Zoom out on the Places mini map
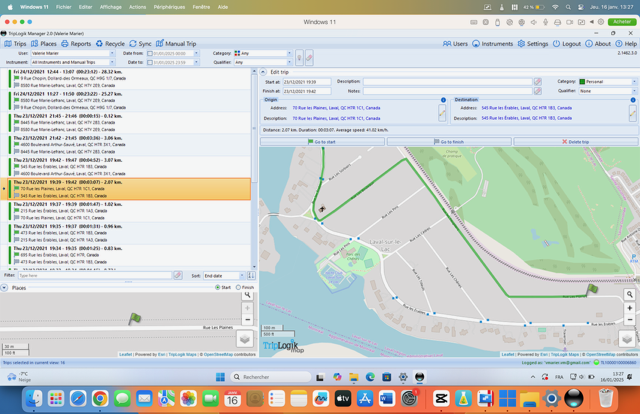The image size is (640, 414). point(247,320)
